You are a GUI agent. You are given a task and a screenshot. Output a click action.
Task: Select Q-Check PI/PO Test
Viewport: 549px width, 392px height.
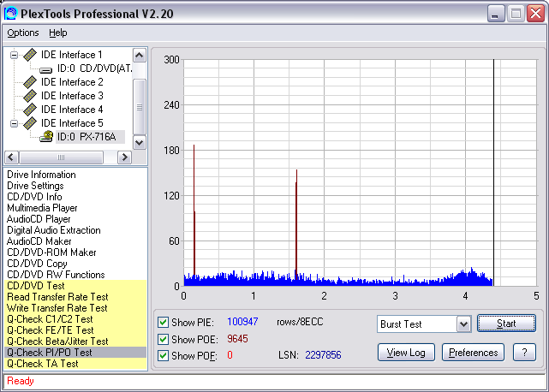pos(75,353)
